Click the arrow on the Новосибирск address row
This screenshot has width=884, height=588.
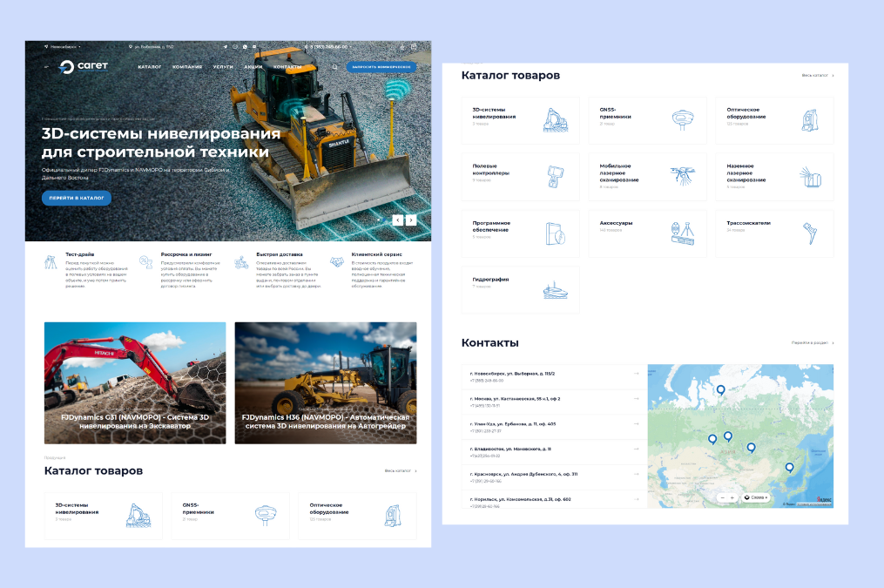pos(636,373)
